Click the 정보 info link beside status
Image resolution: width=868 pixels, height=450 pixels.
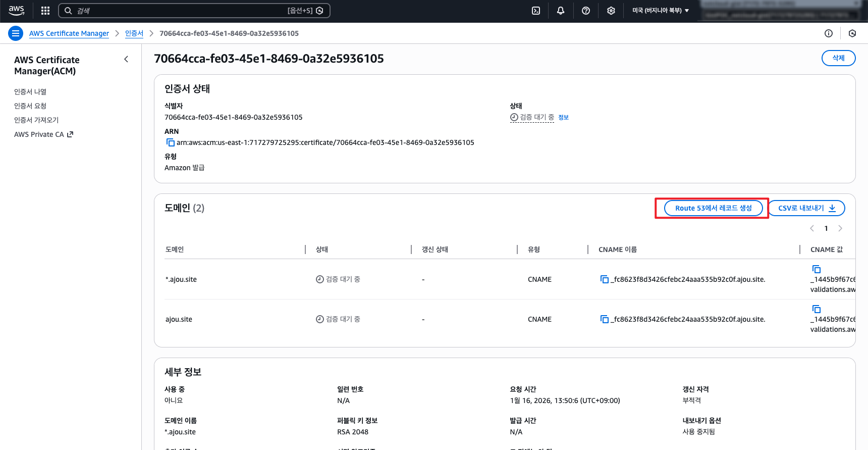tap(564, 118)
